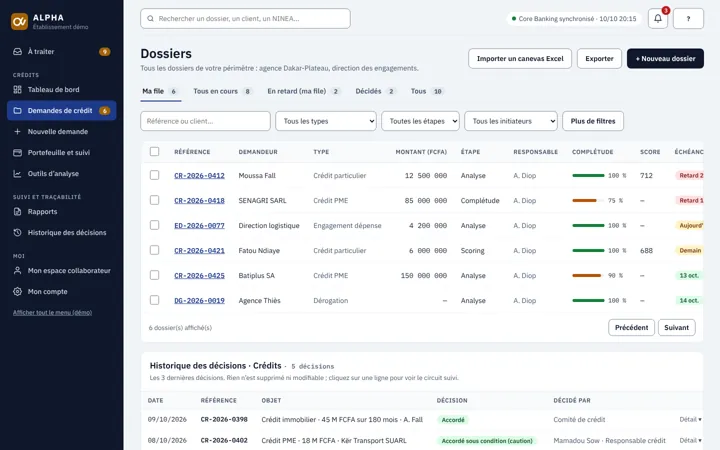
Task: Click the Suivant pagination button
Action: coord(676,327)
